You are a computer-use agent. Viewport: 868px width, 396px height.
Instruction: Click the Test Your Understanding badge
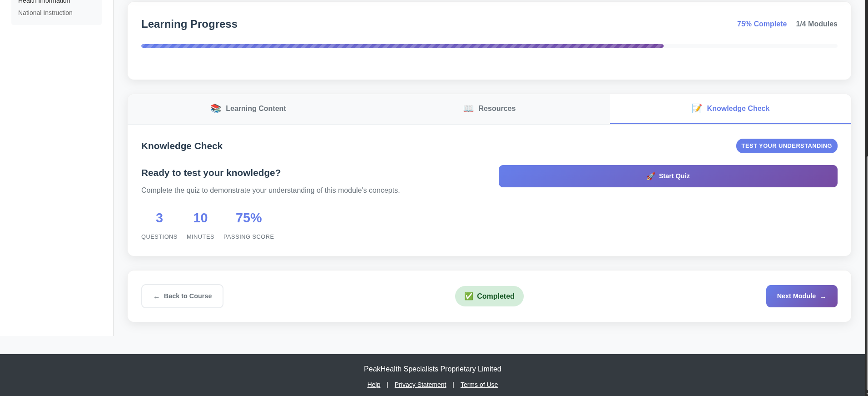[786, 146]
